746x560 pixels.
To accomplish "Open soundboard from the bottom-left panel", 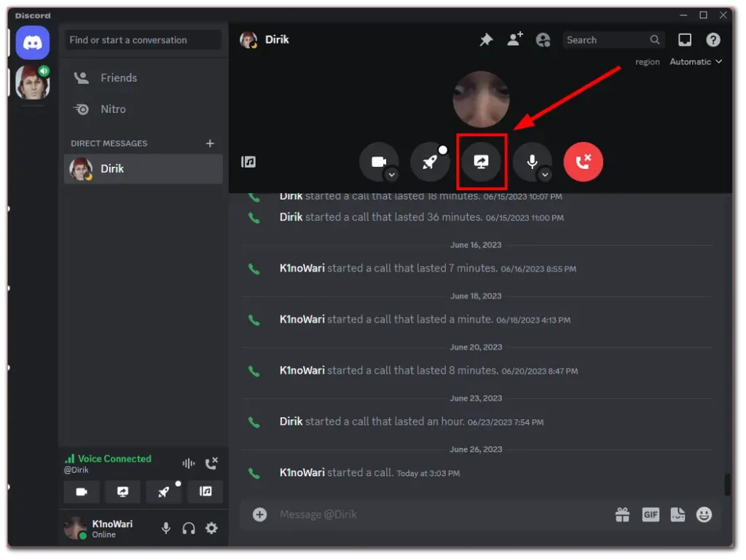I will pyautogui.click(x=205, y=492).
